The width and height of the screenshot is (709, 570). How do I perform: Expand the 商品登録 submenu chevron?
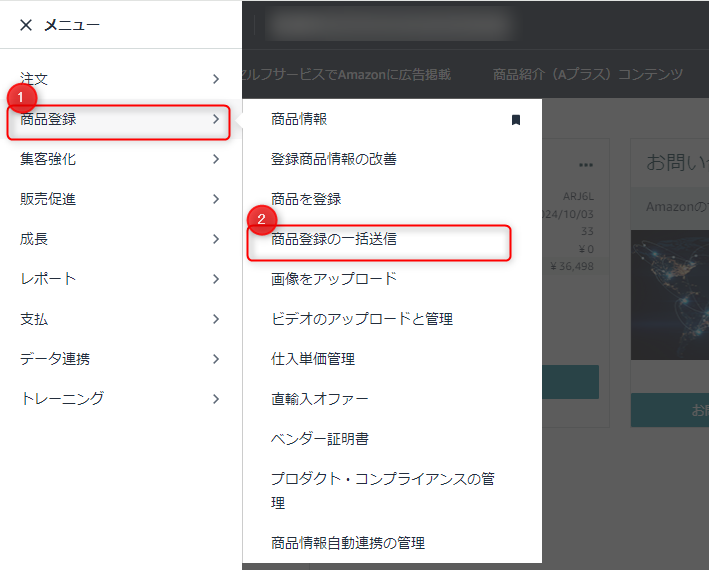pyautogui.click(x=216, y=119)
